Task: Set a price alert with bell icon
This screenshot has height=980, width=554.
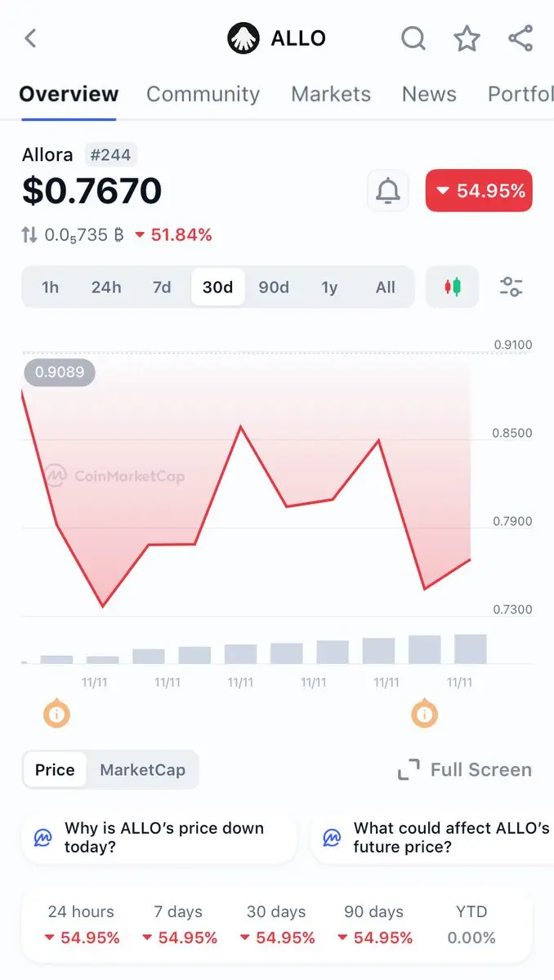Action: (x=388, y=191)
